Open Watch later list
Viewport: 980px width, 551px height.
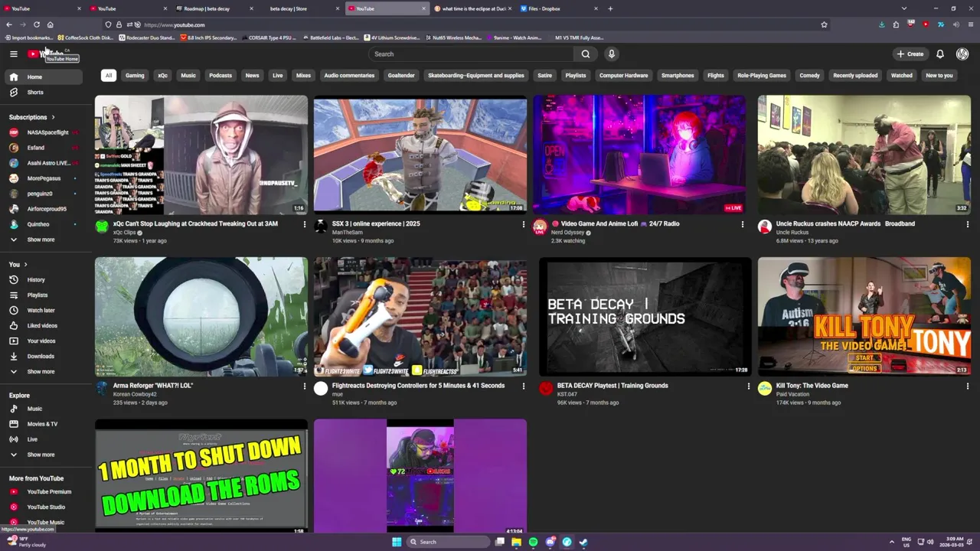[x=42, y=310]
